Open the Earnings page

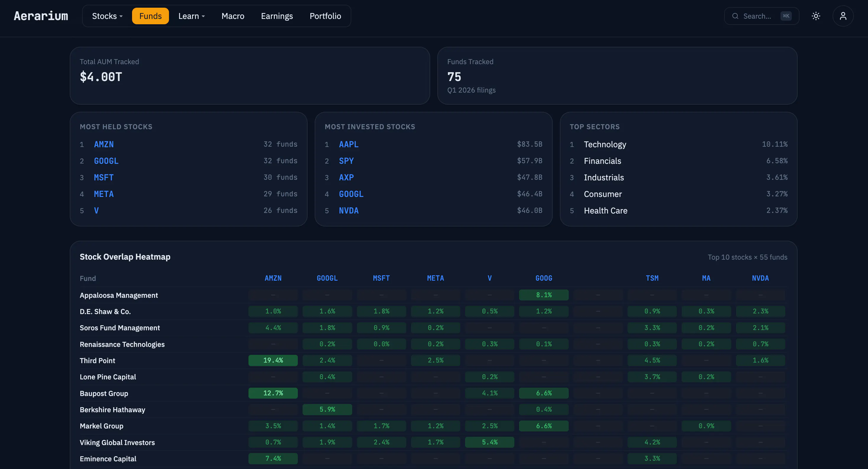pos(277,16)
